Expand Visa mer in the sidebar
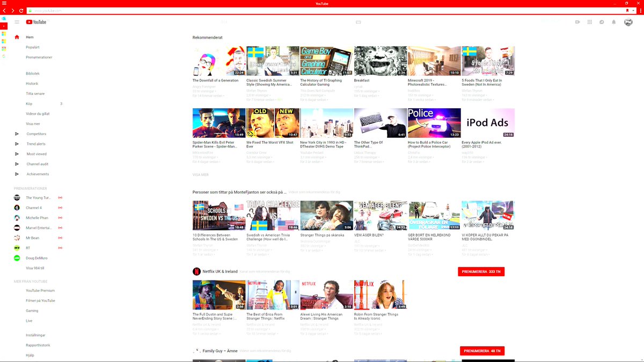644x362 pixels. tap(33, 124)
